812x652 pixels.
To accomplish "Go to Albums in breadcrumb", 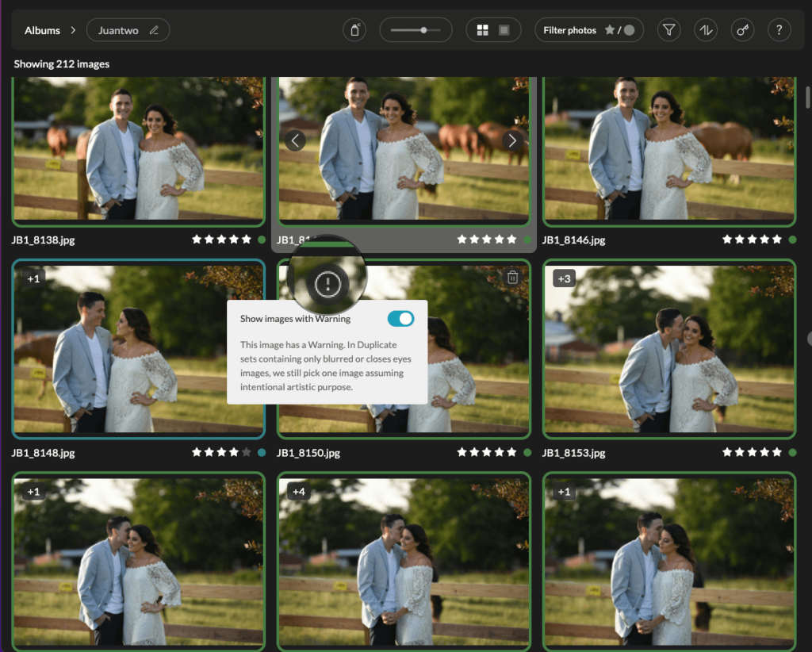I will pos(42,30).
